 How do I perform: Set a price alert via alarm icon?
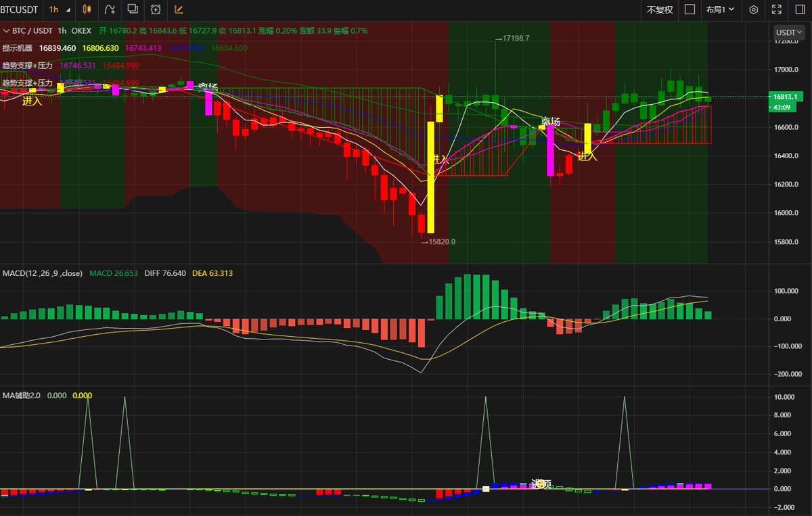click(x=156, y=9)
